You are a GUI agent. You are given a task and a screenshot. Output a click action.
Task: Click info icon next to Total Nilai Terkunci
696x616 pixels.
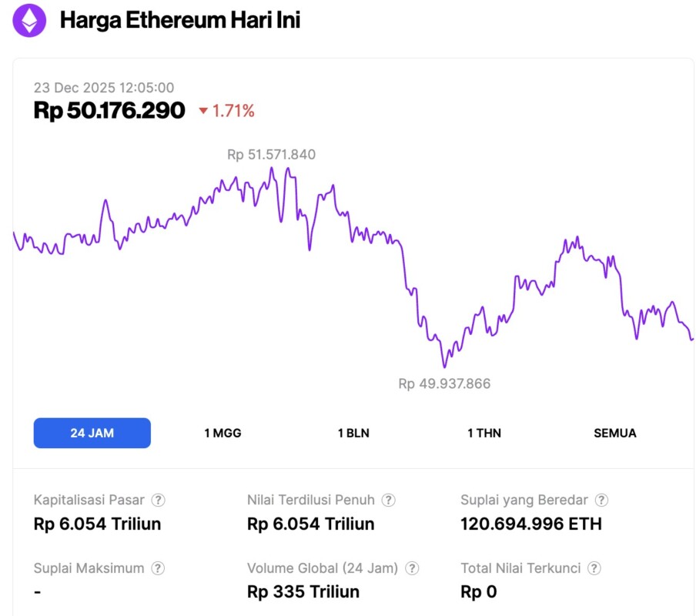[594, 568]
